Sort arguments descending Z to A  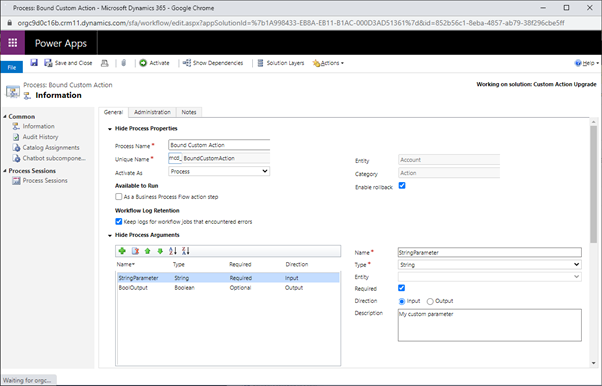point(186,251)
